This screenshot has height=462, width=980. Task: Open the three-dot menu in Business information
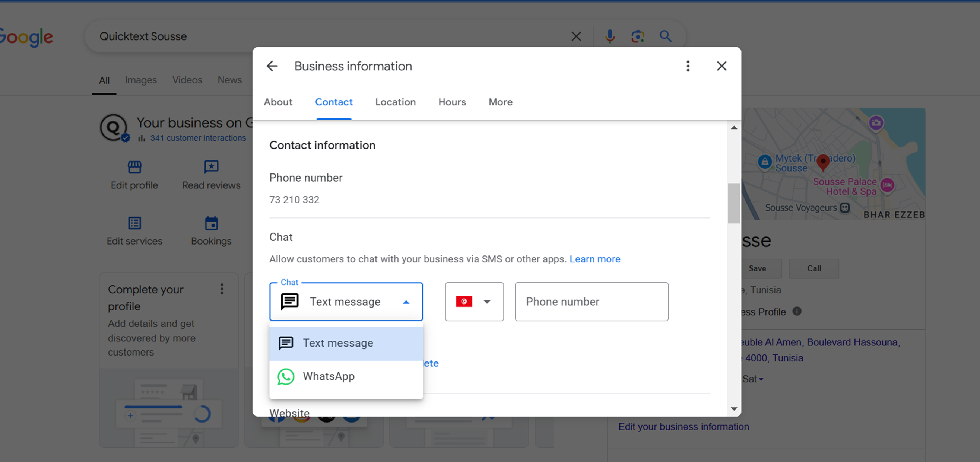688,66
